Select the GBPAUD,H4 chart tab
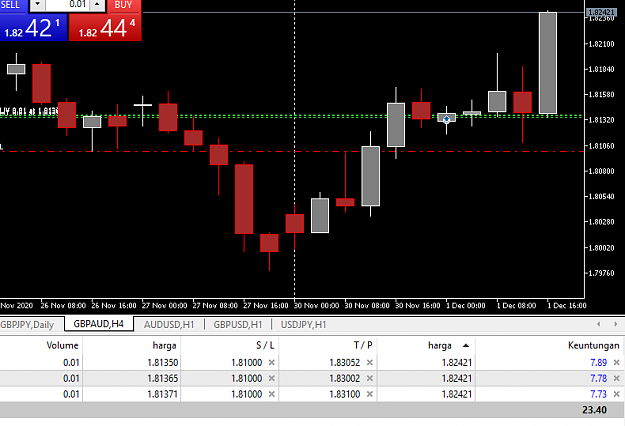 pyautogui.click(x=98, y=324)
